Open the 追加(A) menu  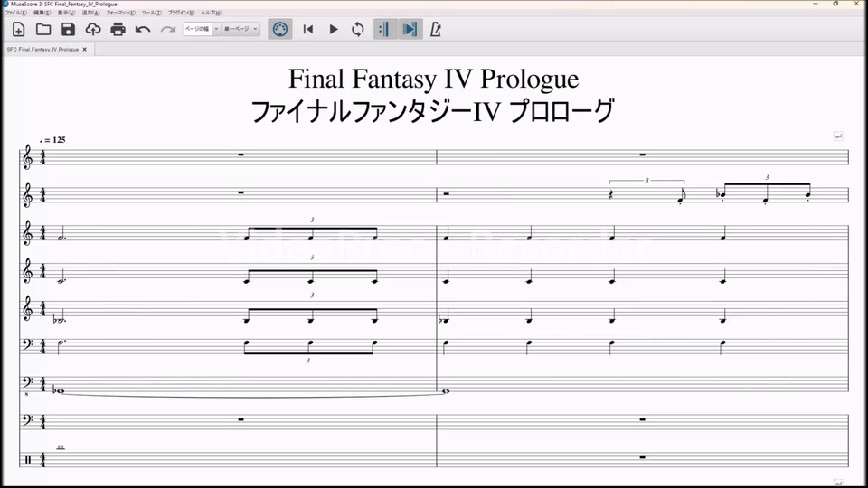coord(90,13)
